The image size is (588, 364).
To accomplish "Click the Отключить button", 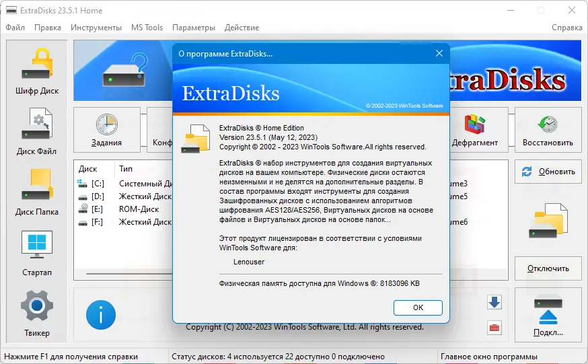I will click(x=548, y=268).
